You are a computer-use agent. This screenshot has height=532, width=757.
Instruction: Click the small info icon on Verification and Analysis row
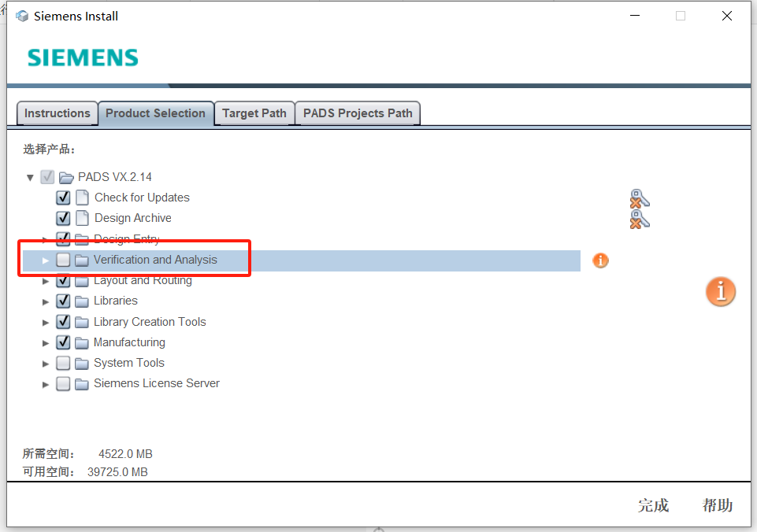click(600, 260)
